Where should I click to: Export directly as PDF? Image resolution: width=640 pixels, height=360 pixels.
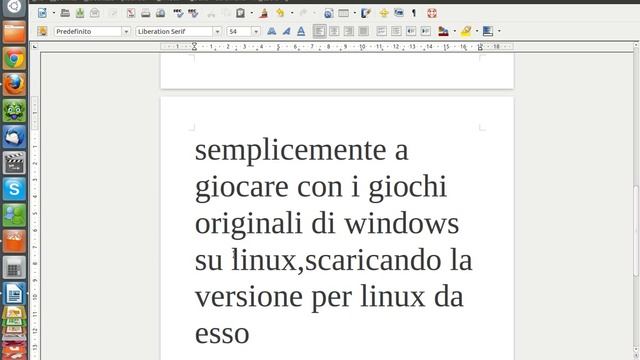coord(131,13)
